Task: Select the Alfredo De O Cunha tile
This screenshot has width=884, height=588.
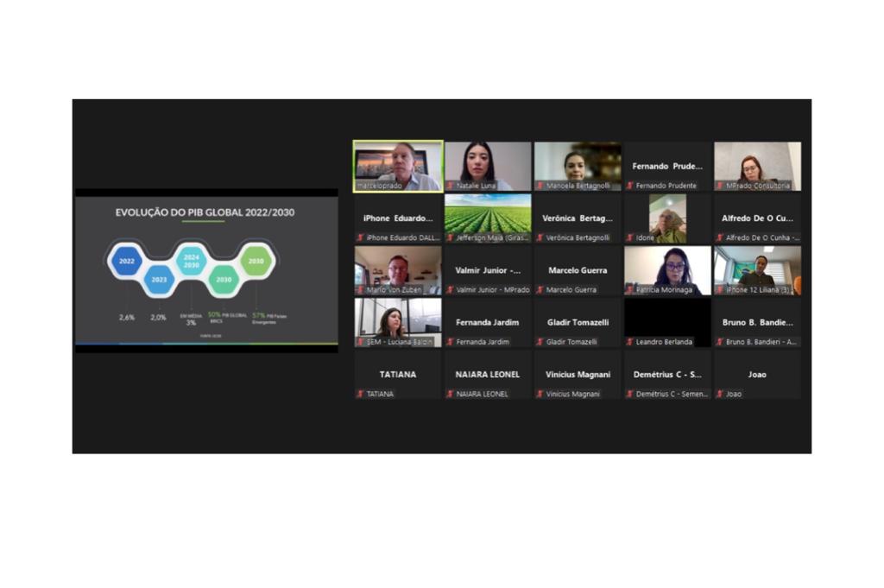Action: (x=757, y=218)
